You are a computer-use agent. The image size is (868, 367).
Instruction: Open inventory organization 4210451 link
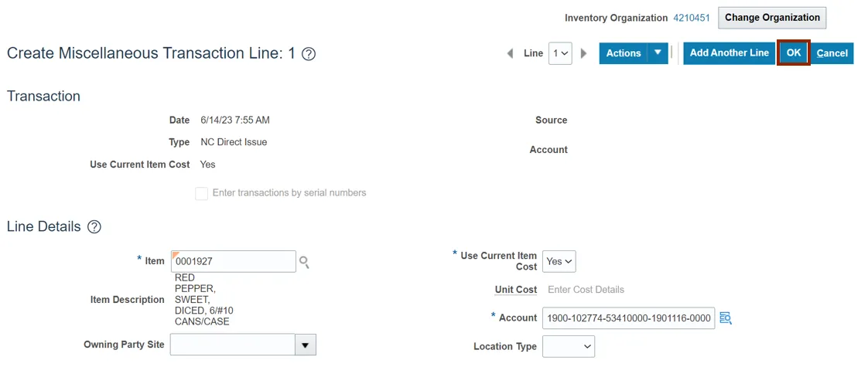click(692, 18)
